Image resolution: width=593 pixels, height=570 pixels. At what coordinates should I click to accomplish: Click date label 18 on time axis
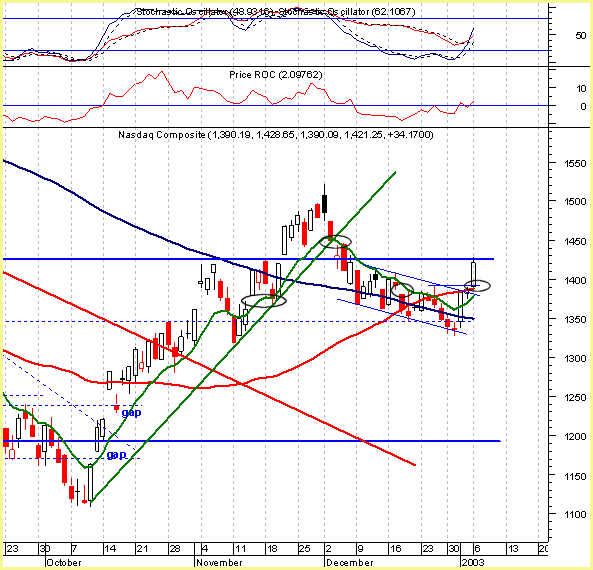(x=273, y=548)
